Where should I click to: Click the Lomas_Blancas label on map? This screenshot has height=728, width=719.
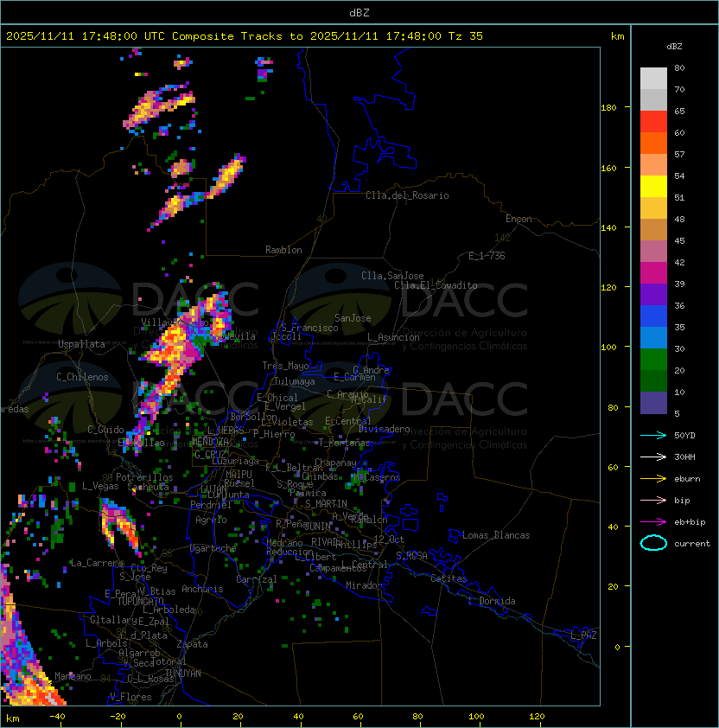click(496, 535)
